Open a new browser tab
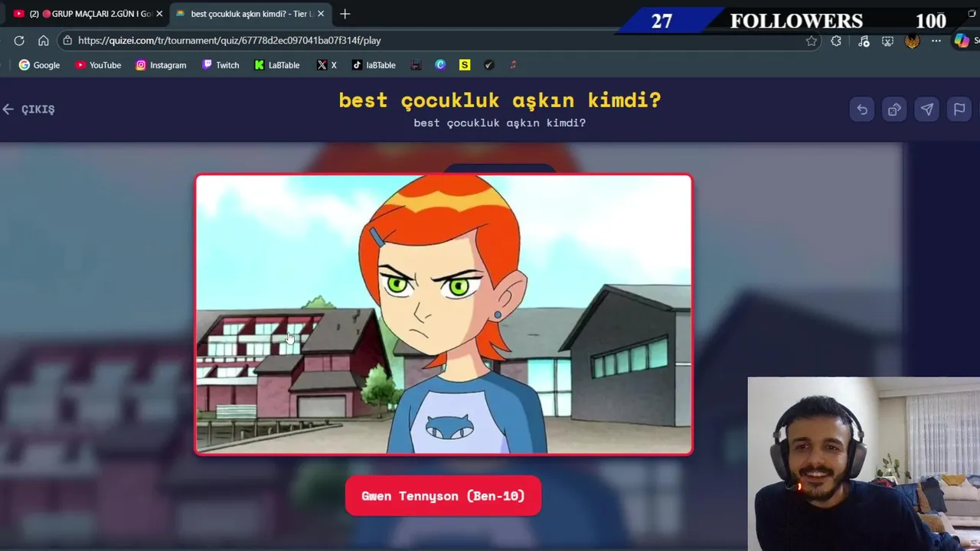This screenshot has height=551, width=980. pyautogui.click(x=345, y=14)
